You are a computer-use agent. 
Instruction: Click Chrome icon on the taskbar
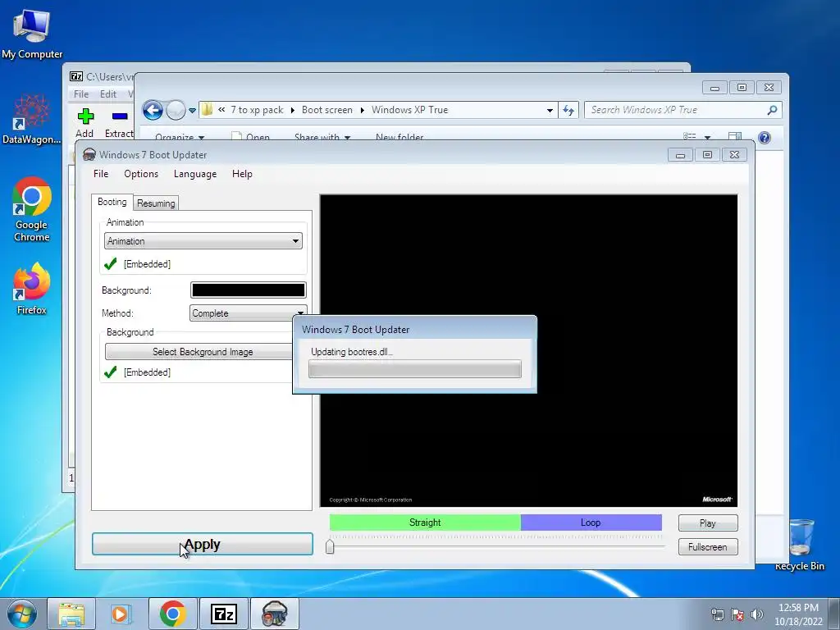pos(172,614)
